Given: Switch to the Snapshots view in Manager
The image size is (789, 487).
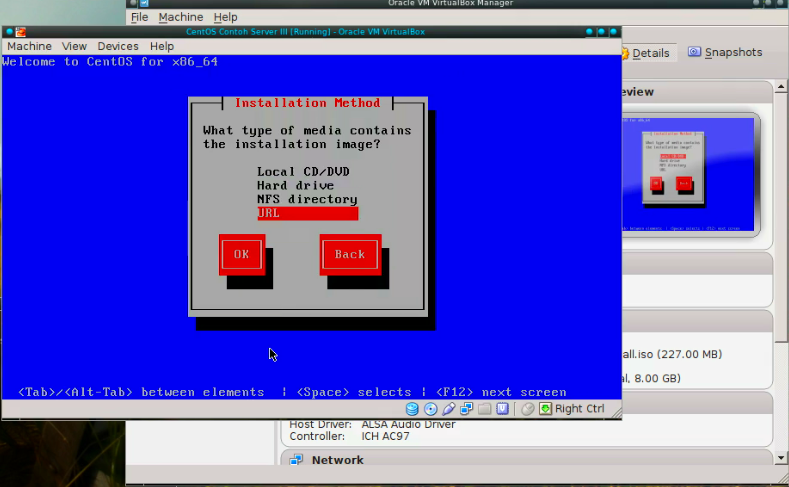Looking at the screenshot, I should click(x=725, y=52).
